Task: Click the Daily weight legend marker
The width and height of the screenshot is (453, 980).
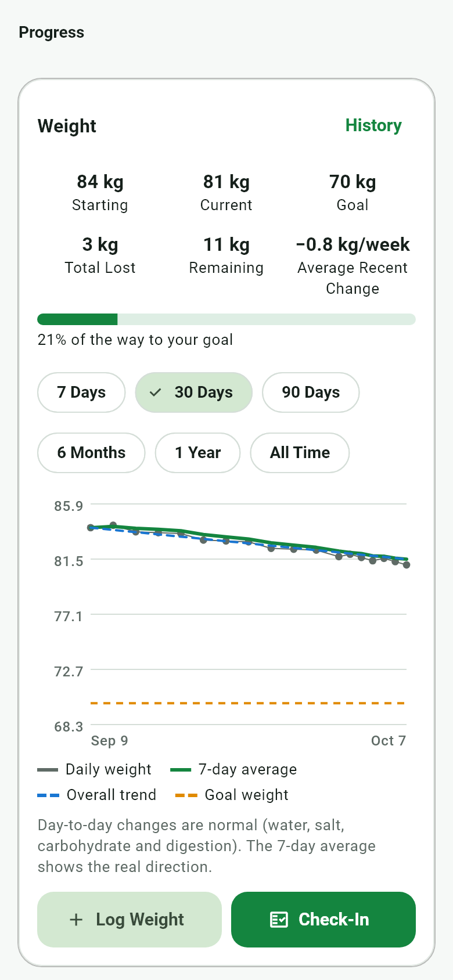Action: 48,770
